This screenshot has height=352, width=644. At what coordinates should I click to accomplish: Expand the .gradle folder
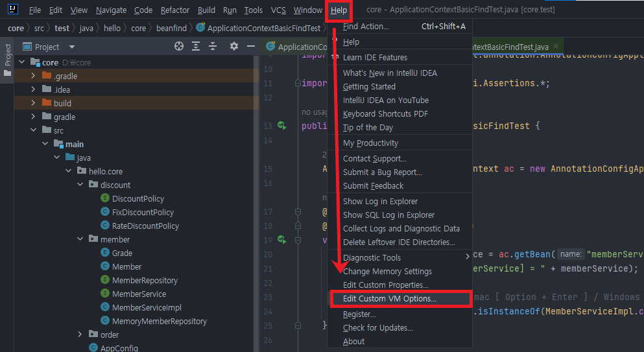33,76
